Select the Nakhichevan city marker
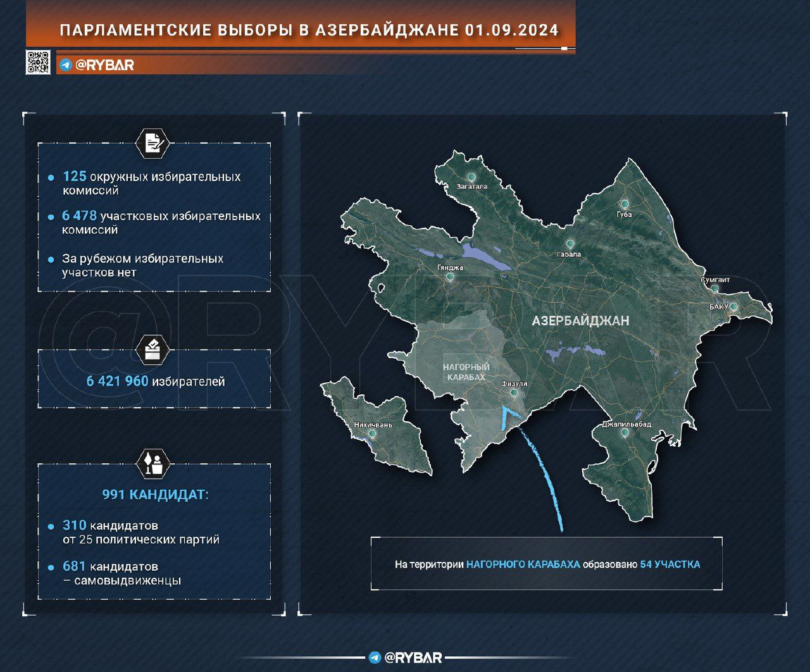Image resolution: width=810 pixels, height=672 pixels. point(372,434)
